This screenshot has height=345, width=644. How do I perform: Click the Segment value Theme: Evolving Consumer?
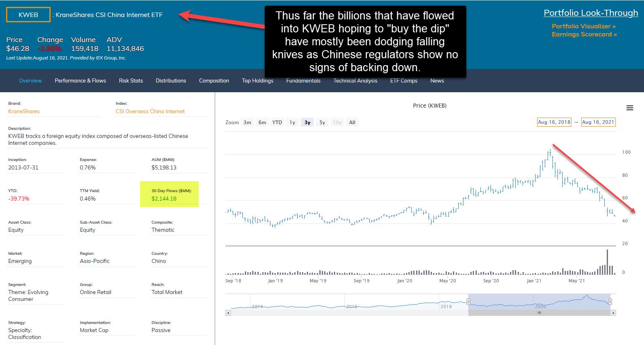28,296
